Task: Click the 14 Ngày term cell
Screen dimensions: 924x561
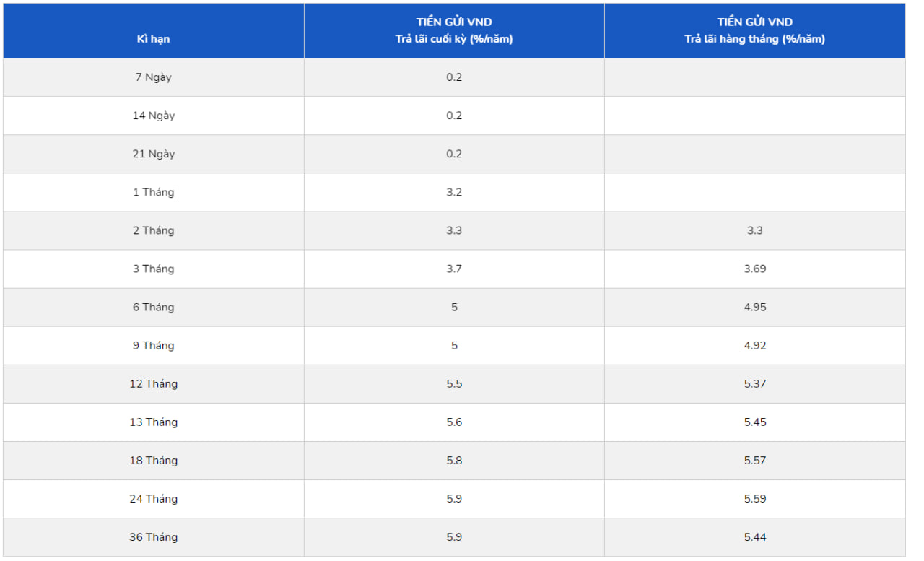Action: 153,116
